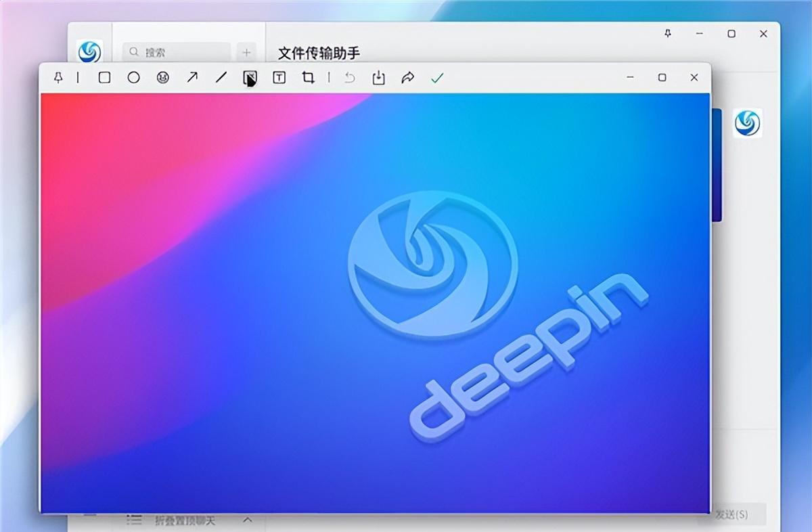Open the emoji sticker tool
This screenshot has width=812, height=532.
(x=162, y=78)
